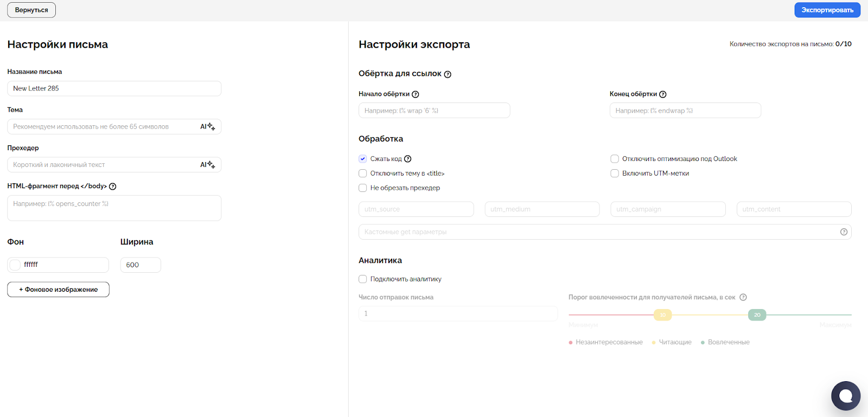The width and height of the screenshot is (868, 417).
Task: Add a background via Фоновое изображение button
Action: point(58,290)
